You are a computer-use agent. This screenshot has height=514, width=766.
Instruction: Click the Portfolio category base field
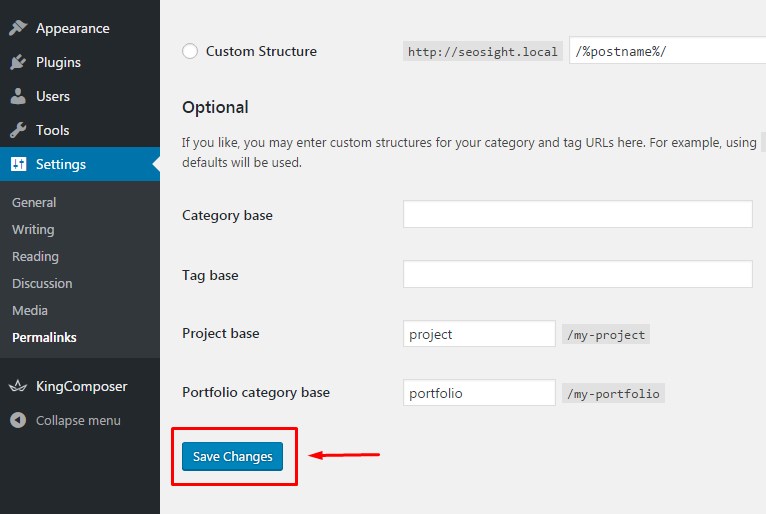pyautogui.click(x=479, y=393)
